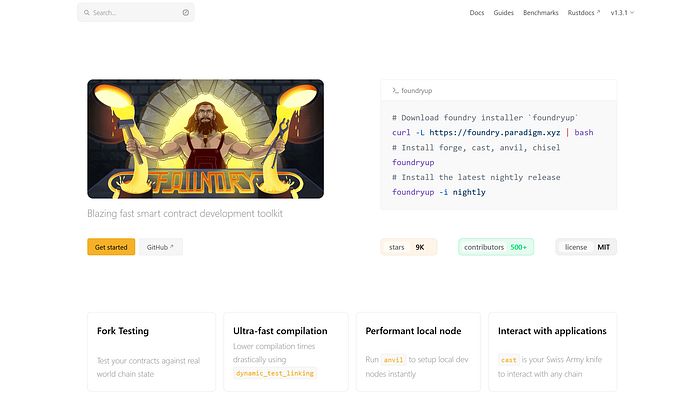This screenshot has width=700, height=394.
Task: Open the Interact with applications card
Action: pyautogui.click(x=553, y=352)
